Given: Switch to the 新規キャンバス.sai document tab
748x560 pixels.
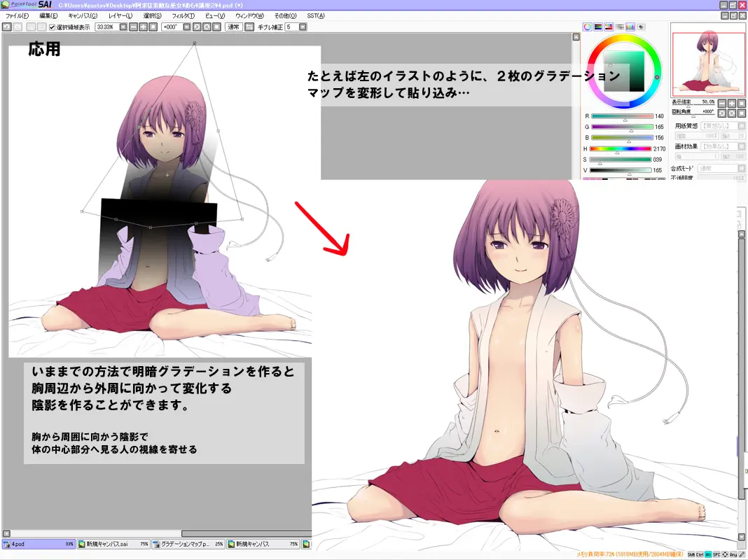Looking at the screenshot, I should [x=113, y=544].
